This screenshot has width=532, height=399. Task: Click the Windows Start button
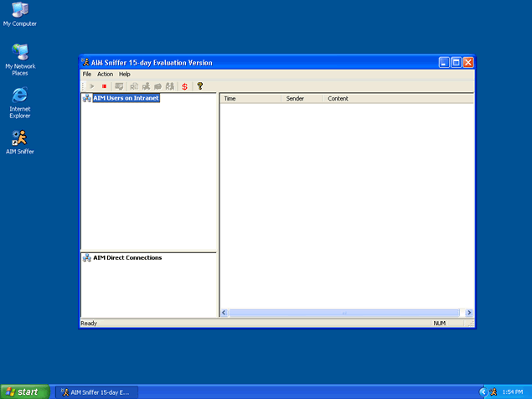[x=23, y=391]
